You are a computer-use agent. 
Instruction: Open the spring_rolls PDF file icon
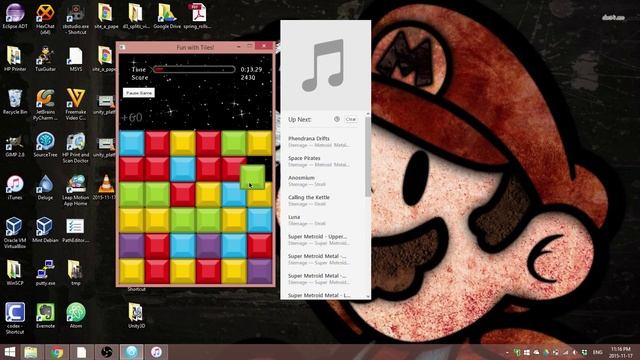point(197,16)
